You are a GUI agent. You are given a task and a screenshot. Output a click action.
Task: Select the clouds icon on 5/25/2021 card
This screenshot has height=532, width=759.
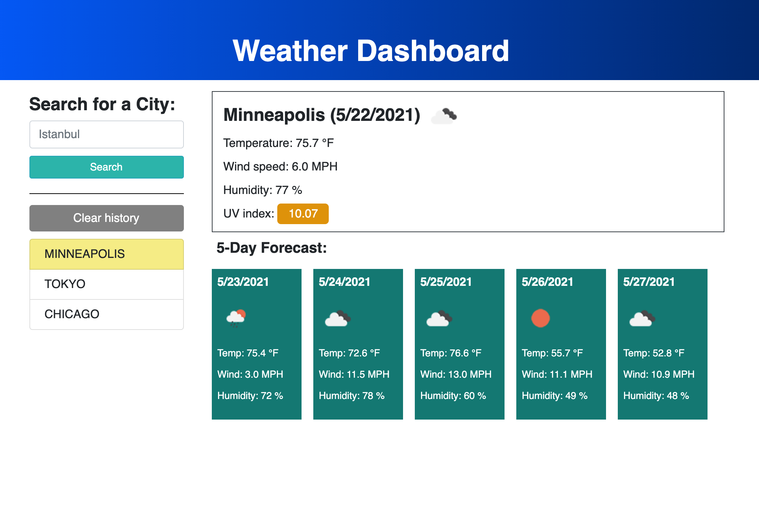439,318
